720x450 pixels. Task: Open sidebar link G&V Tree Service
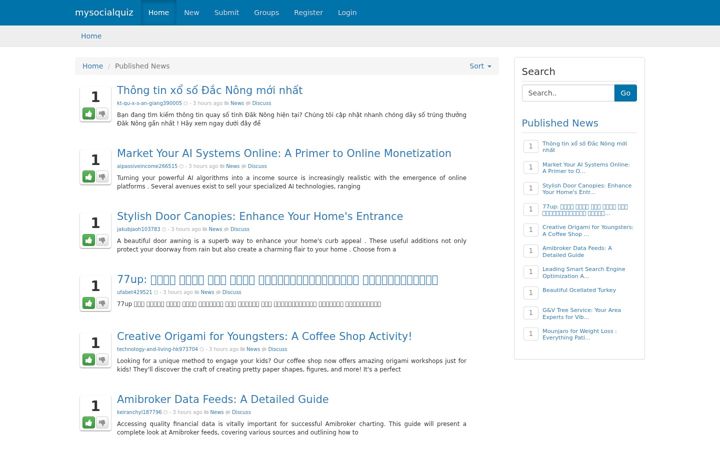tap(581, 314)
